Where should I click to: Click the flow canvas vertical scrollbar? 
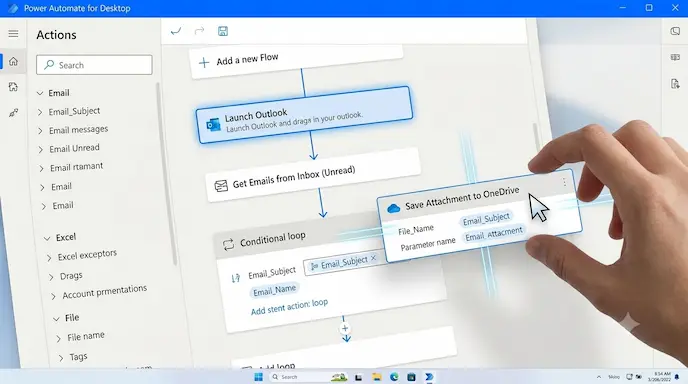pyautogui.click(x=536, y=138)
